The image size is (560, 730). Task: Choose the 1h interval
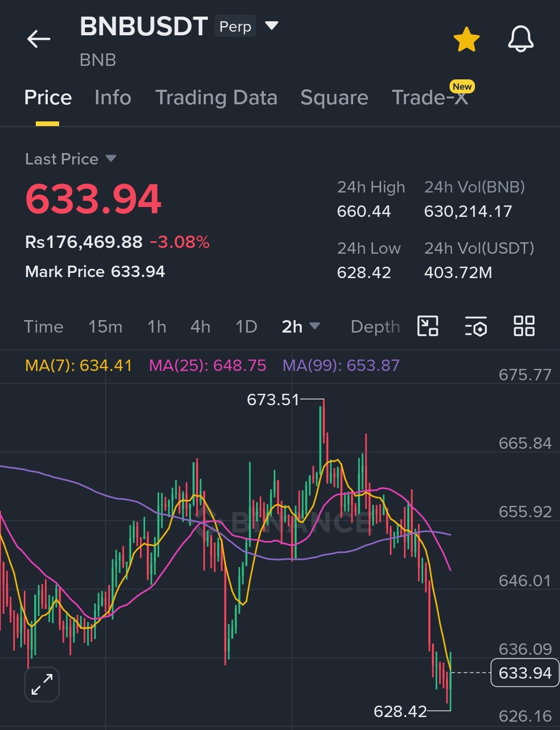click(x=157, y=327)
